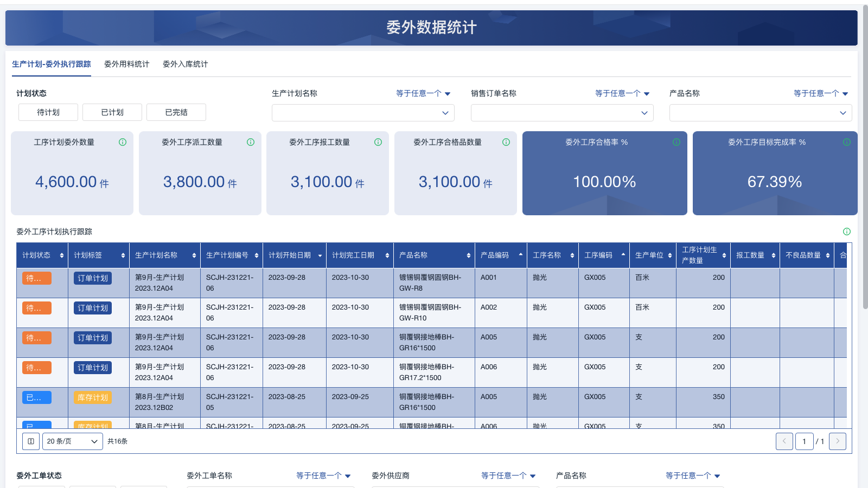
Task: Click 订单计划 tag in A001 row
Action: tap(93, 278)
